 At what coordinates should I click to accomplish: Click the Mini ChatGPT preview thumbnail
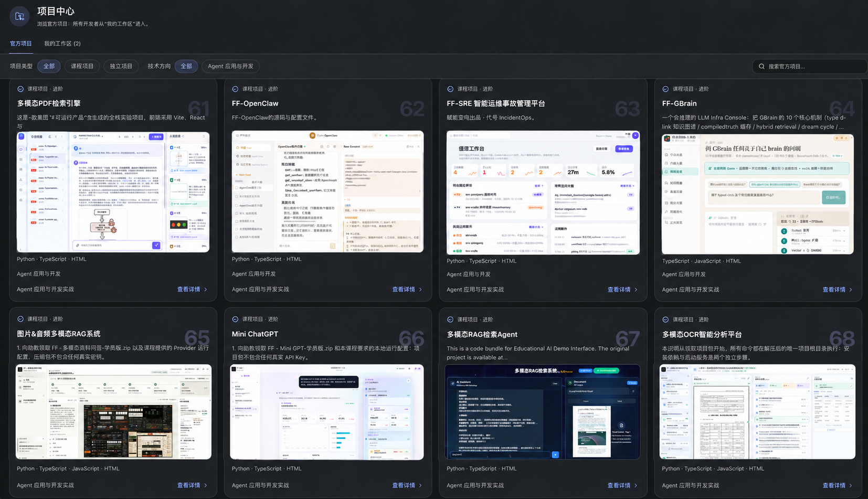(327, 412)
